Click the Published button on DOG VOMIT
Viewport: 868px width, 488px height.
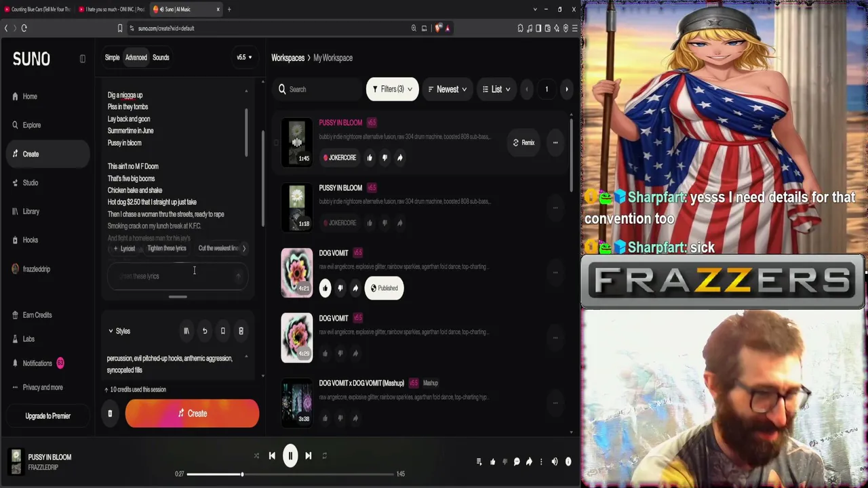384,288
